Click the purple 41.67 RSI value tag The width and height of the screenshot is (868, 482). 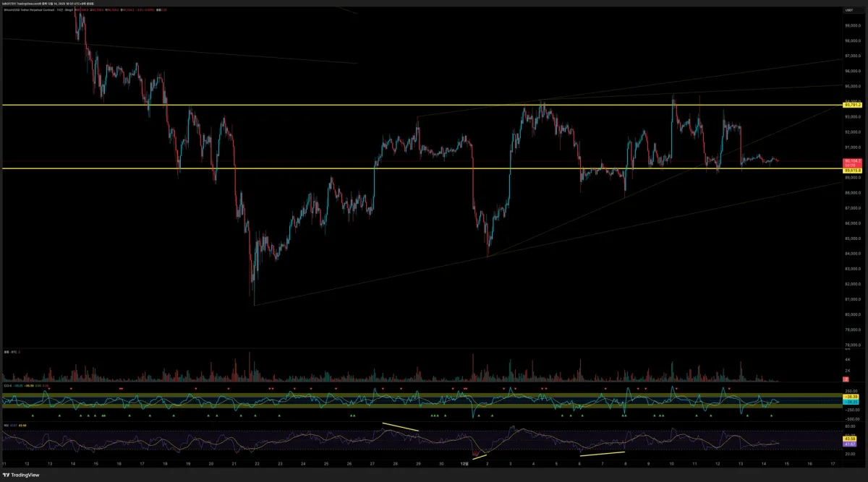849,443
